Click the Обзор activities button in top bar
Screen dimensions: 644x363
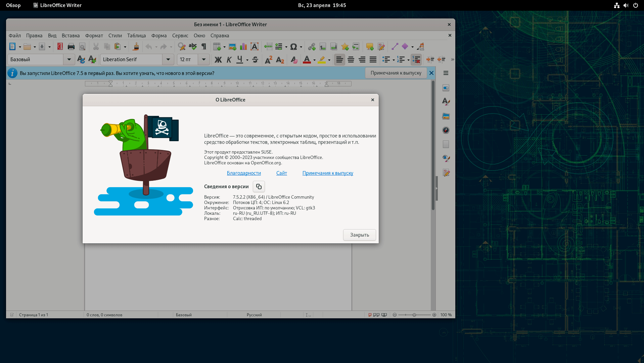(13, 5)
